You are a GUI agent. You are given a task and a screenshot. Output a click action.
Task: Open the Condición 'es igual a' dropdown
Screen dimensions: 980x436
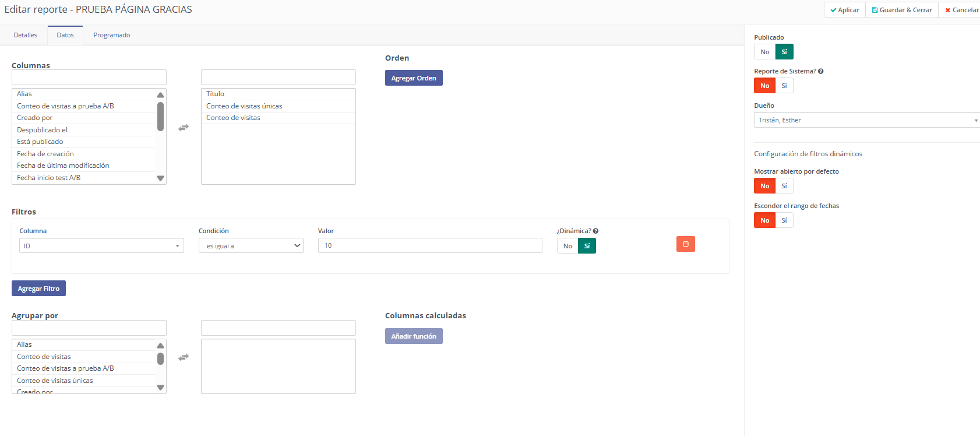pyautogui.click(x=251, y=246)
